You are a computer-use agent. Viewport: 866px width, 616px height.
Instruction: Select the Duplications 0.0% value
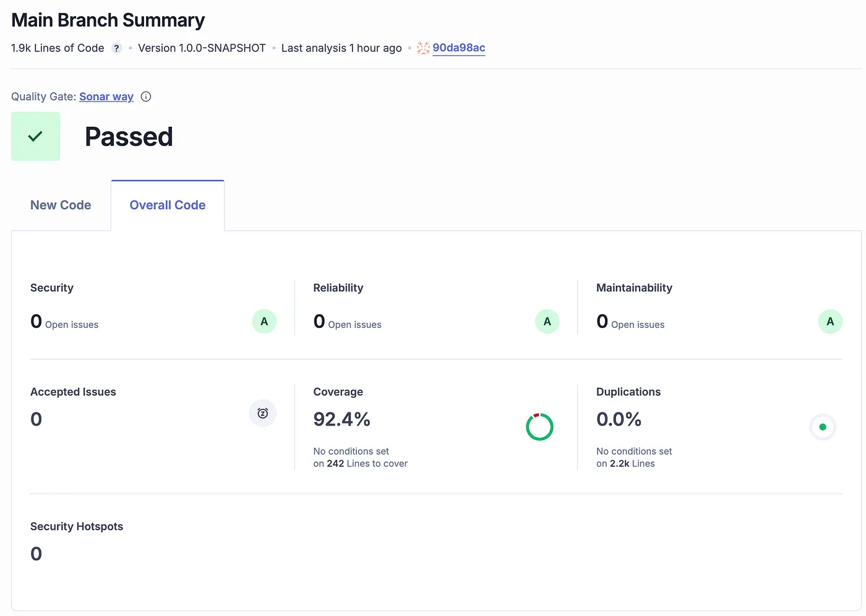point(619,419)
